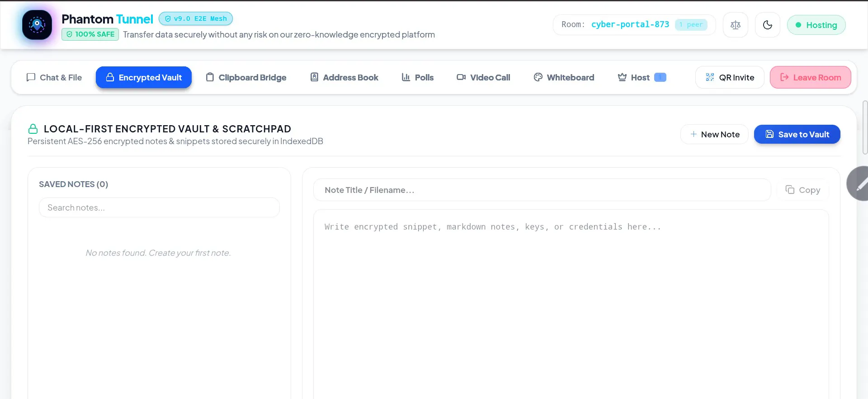Open the Video Call tab
Image resolution: width=868 pixels, height=399 pixels.
(483, 77)
